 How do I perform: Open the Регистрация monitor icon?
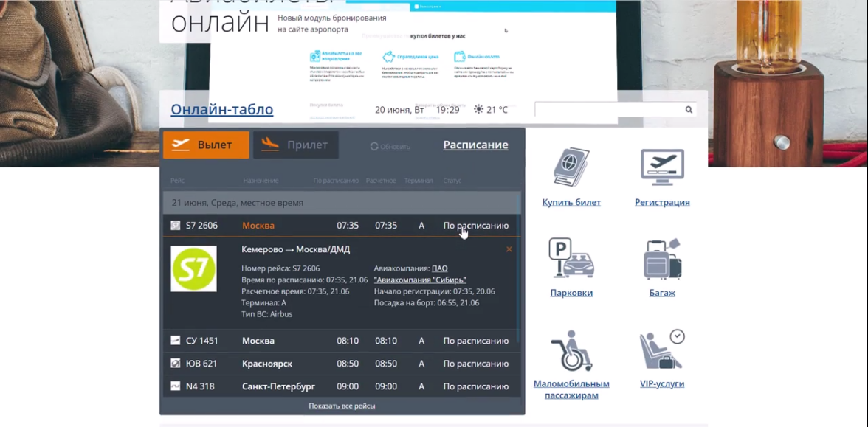pyautogui.click(x=662, y=167)
